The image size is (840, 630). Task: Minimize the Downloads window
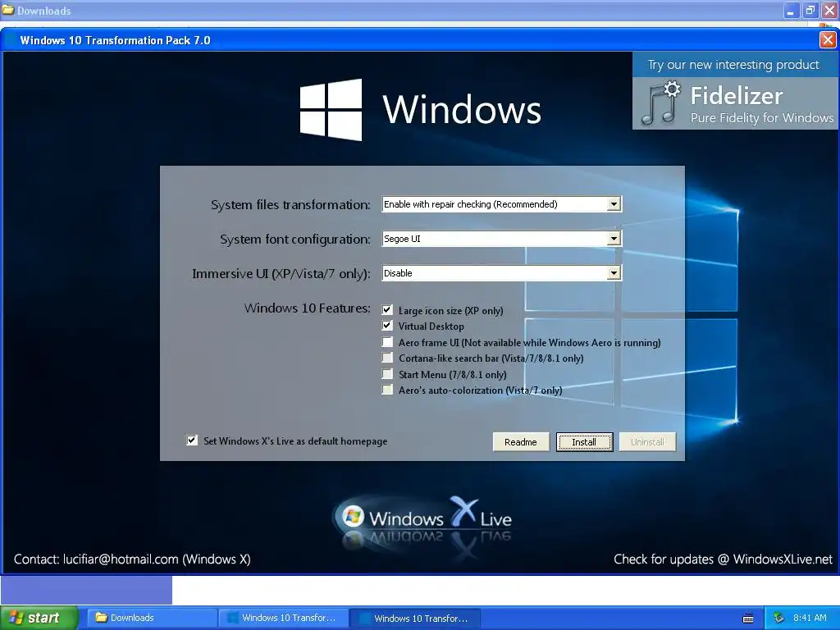(x=792, y=10)
